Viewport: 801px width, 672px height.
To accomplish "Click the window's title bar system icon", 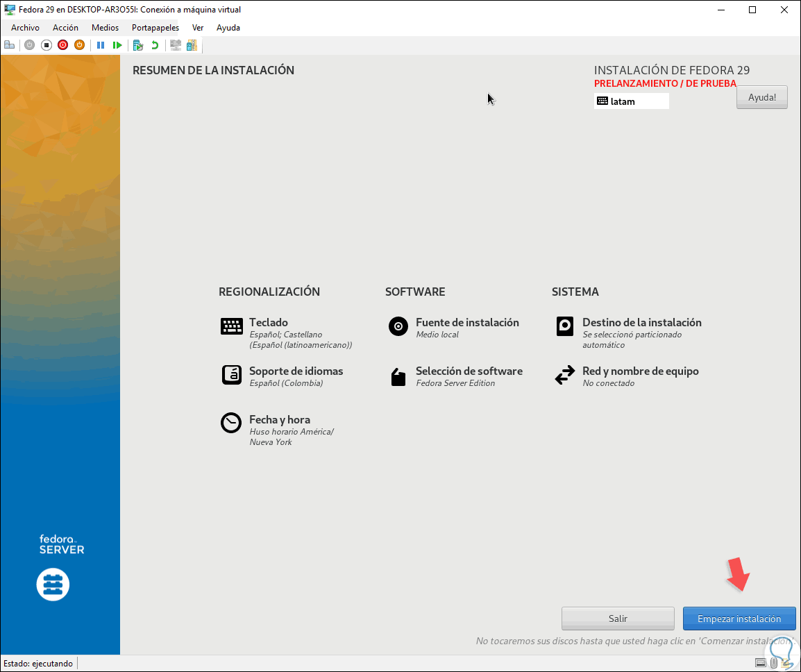I will (10, 10).
